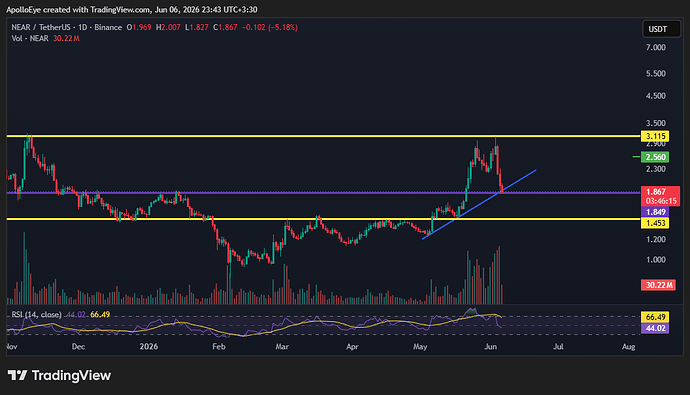This screenshot has width=690, height=395.
Task: Click the 44.02 RSI scale label
Action: [x=655, y=328]
